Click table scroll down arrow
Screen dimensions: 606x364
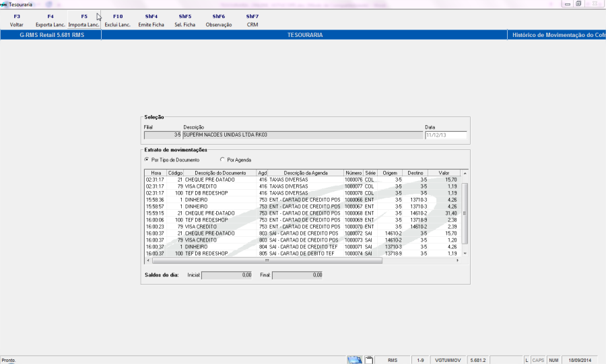pyautogui.click(x=465, y=254)
